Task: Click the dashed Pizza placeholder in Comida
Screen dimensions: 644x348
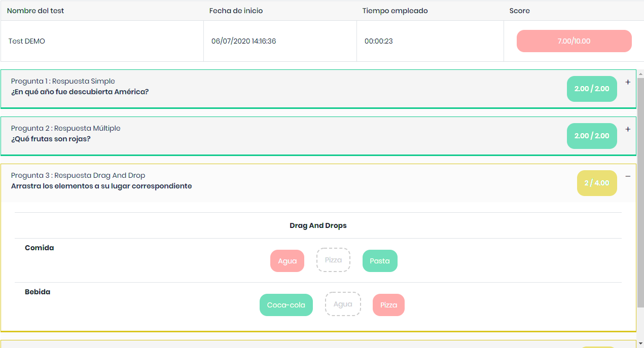Action: pos(333,260)
